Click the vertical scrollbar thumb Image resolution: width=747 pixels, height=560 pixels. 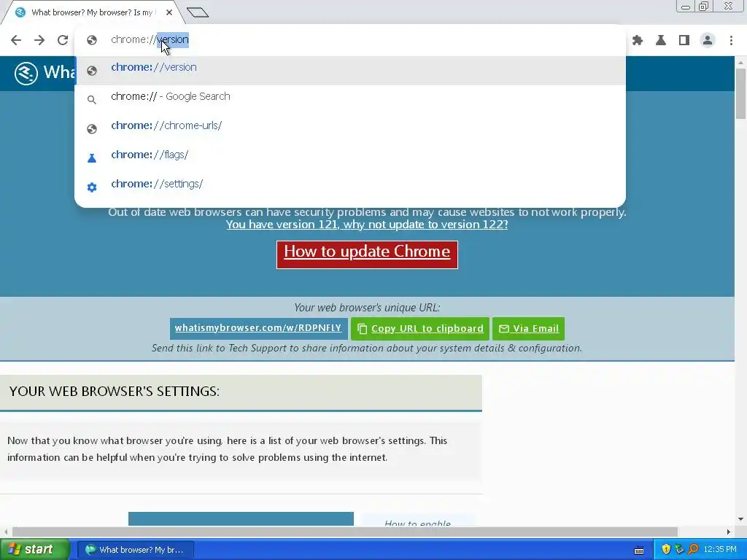pos(740,93)
